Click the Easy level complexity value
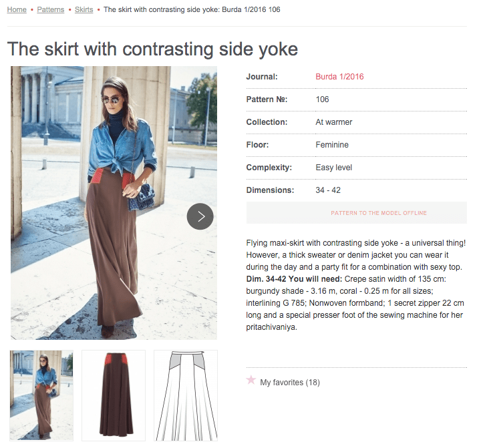This screenshot has width=477, height=448. click(334, 168)
